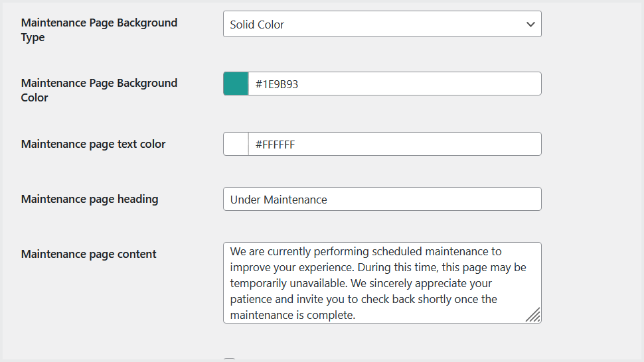644x362 pixels.
Task: Open the Solid Color background type dropdown
Action: (372, 25)
